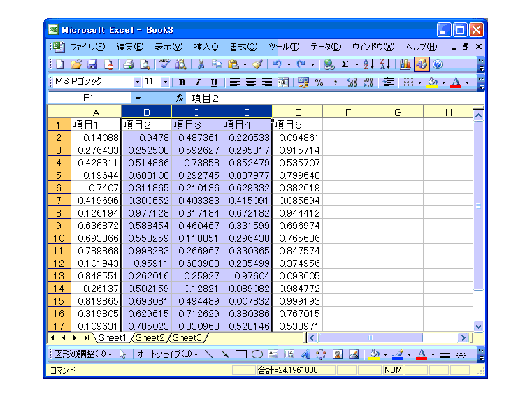
Task: Open the Chart Wizard icon
Action: [x=405, y=64]
